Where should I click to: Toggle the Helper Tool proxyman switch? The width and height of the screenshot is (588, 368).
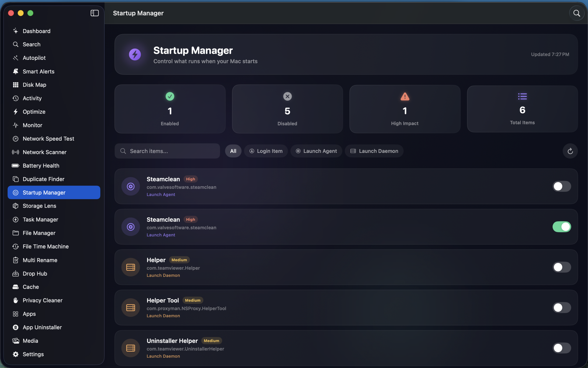pos(562,308)
